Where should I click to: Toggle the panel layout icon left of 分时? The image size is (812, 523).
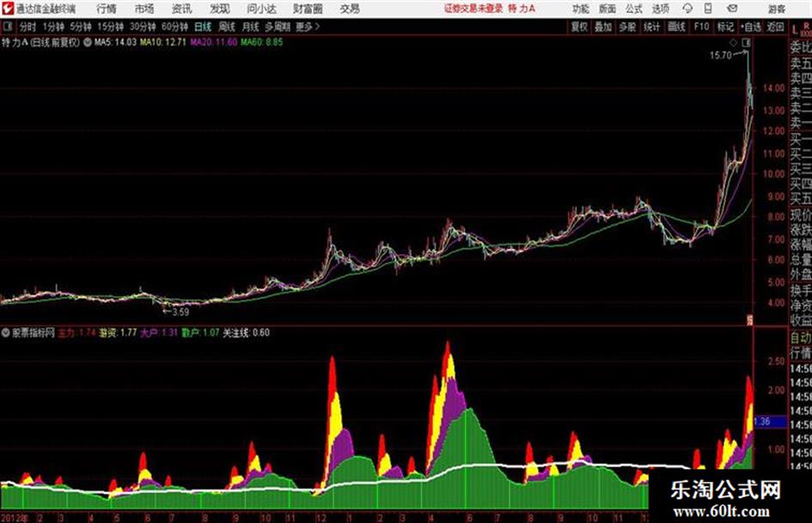[7, 27]
